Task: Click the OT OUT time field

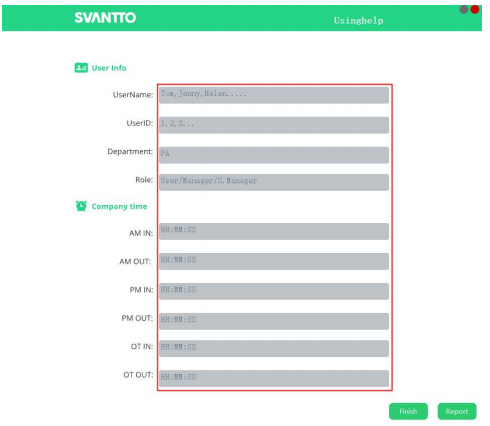Action: coord(274,379)
